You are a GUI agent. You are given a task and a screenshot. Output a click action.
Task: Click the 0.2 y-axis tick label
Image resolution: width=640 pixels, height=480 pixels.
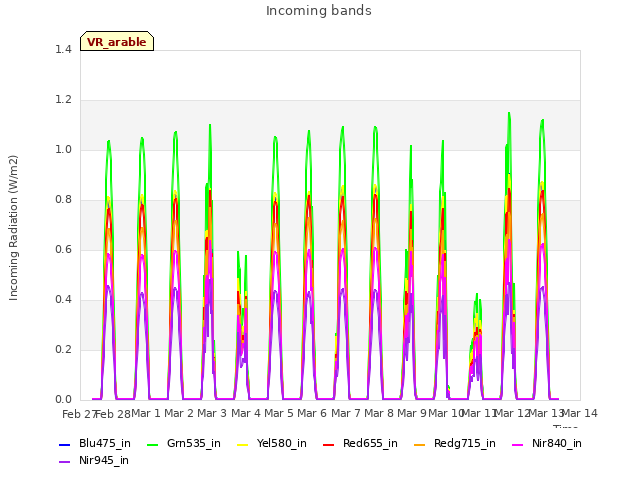point(63,349)
